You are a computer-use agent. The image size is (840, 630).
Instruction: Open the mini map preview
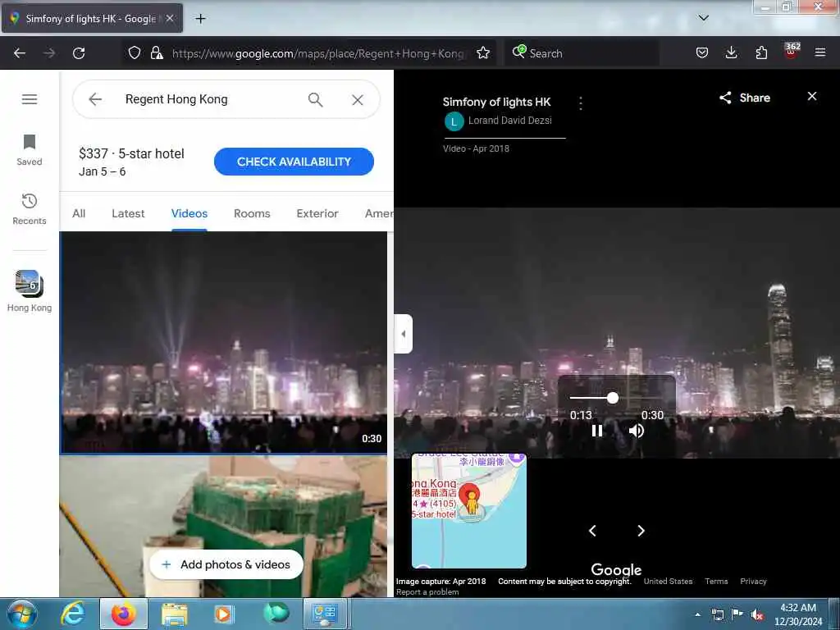click(468, 510)
